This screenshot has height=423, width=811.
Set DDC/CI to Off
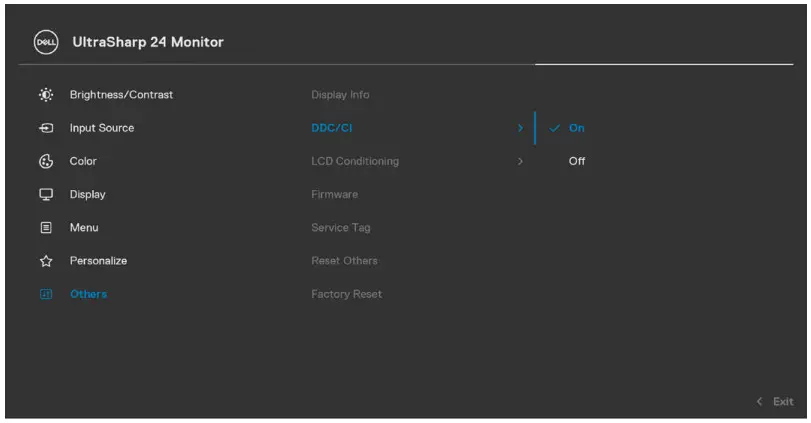pos(577,161)
